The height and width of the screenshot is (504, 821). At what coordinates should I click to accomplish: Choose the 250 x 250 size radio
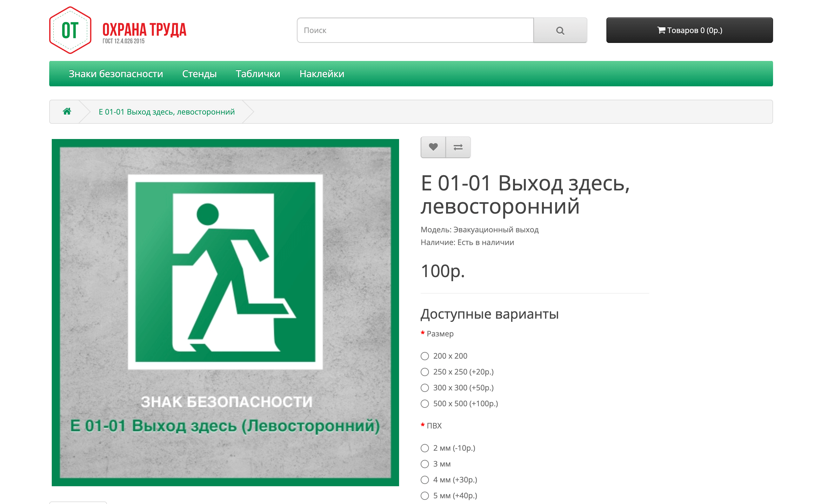click(x=425, y=372)
